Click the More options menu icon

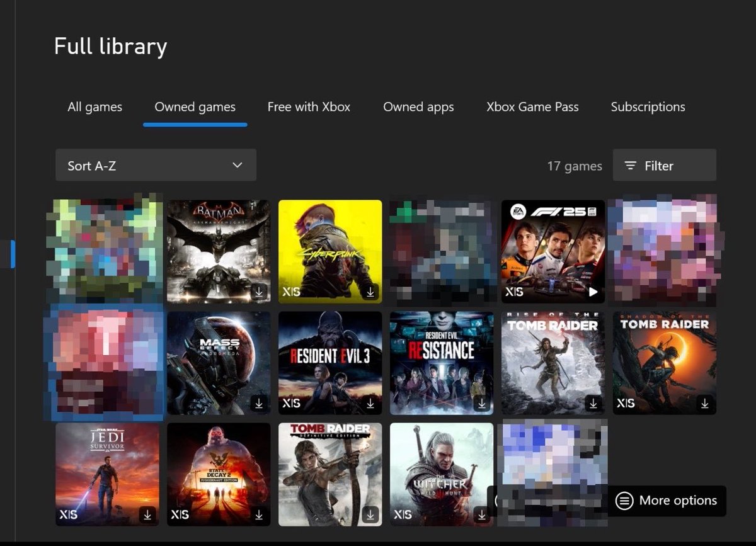tap(624, 501)
